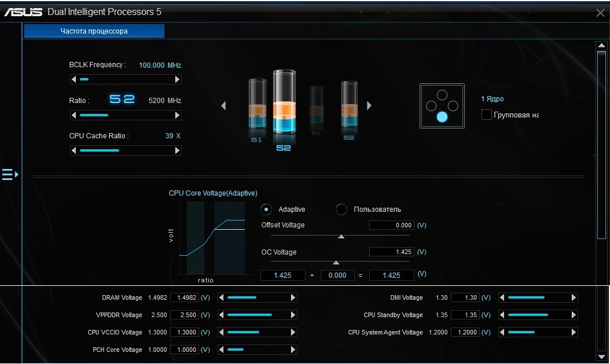
Task: Click the tall 52 core cylinder
Action: (284, 102)
